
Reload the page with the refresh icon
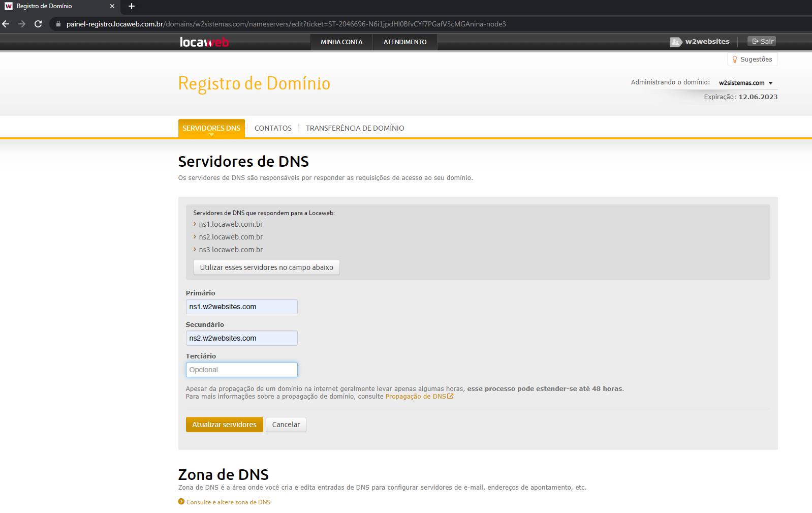[x=38, y=24]
